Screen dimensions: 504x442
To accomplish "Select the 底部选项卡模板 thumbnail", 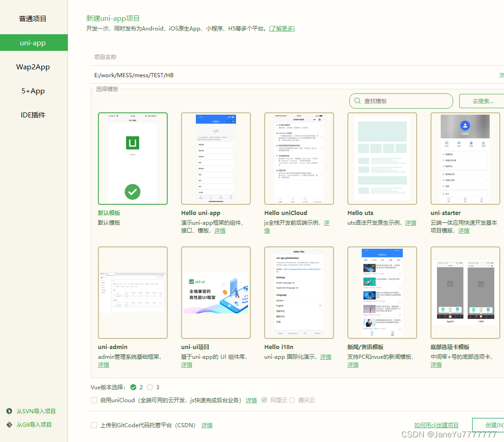I will pyautogui.click(x=466, y=293).
